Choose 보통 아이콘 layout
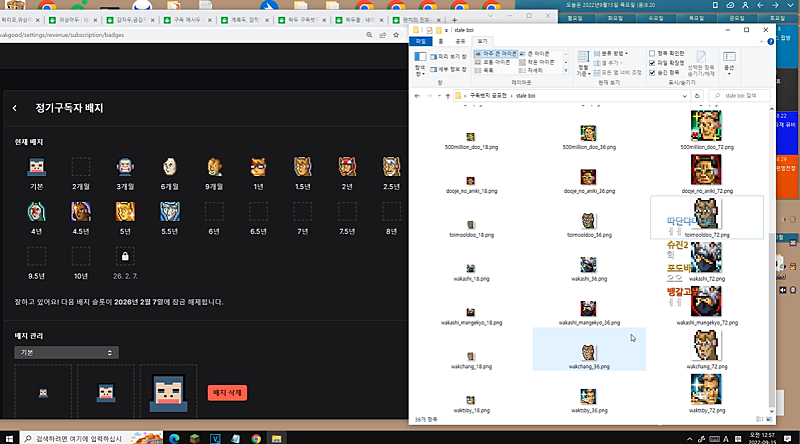Image resolution: width=800 pixels, height=444 pixels. coord(492,62)
